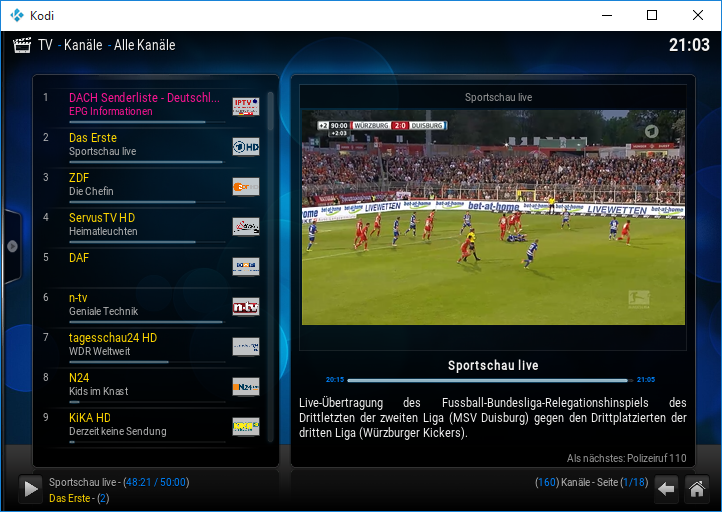Click the Sportschau live heading above video
722x512 pixels.
[x=498, y=97]
